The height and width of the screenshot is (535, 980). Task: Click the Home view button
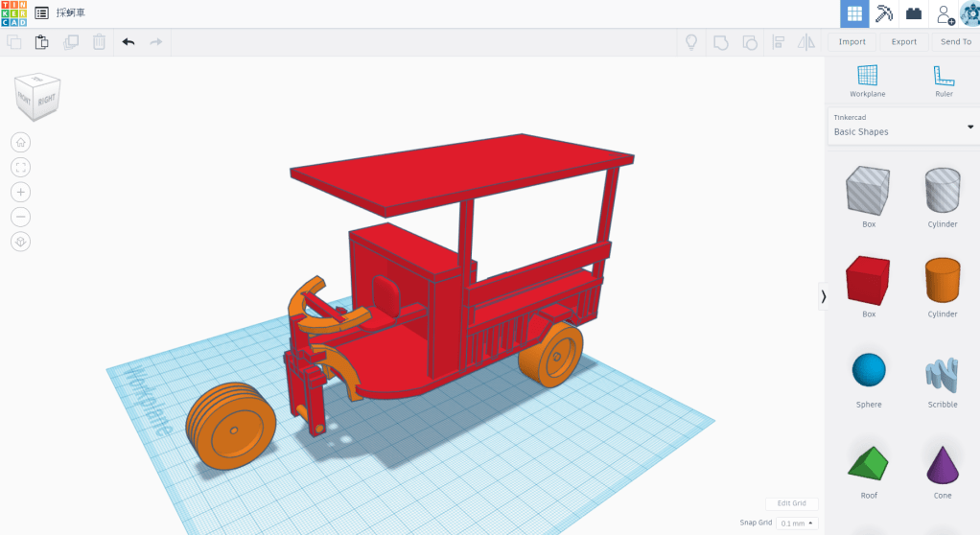[20, 142]
